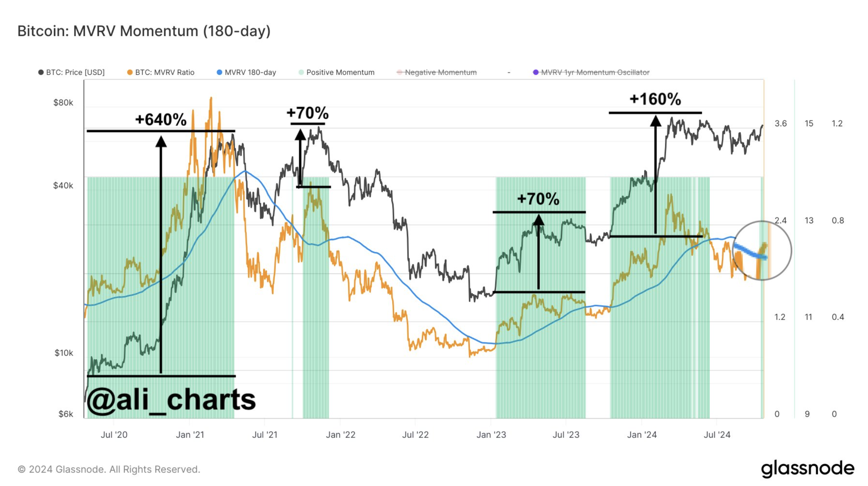Click the Jan '23 axis label
Viewport: 868px width, 486px height.
pyautogui.click(x=491, y=435)
